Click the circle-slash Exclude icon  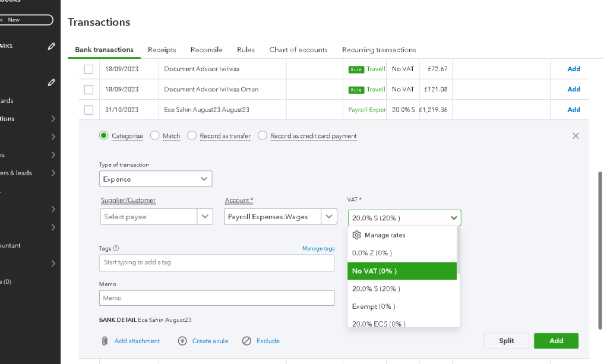click(x=246, y=341)
